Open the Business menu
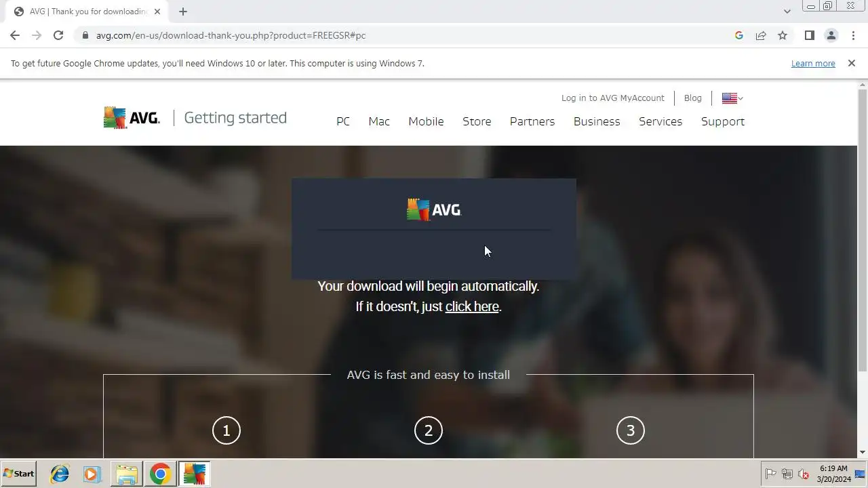The width and height of the screenshot is (868, 488). (x=597, y=121)
